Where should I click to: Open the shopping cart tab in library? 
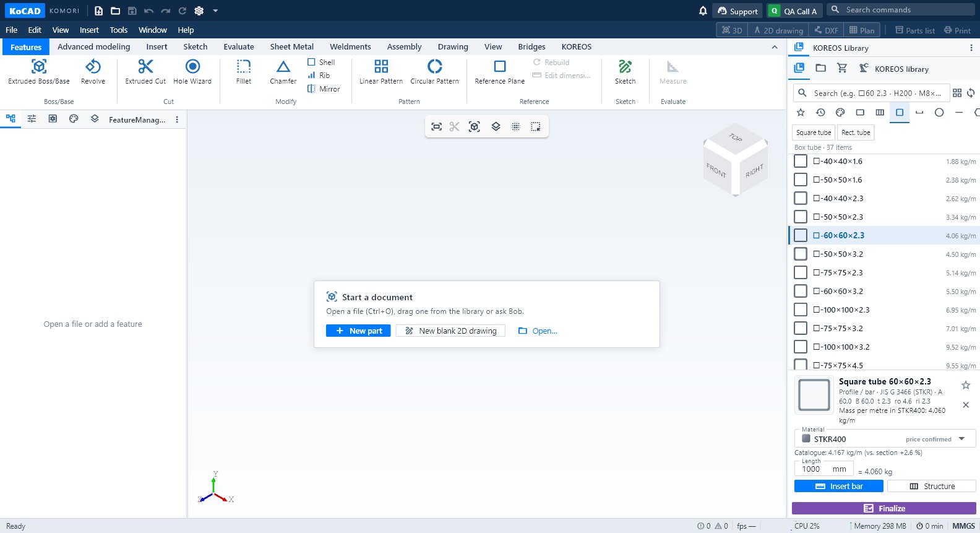(x=842, y=68)
